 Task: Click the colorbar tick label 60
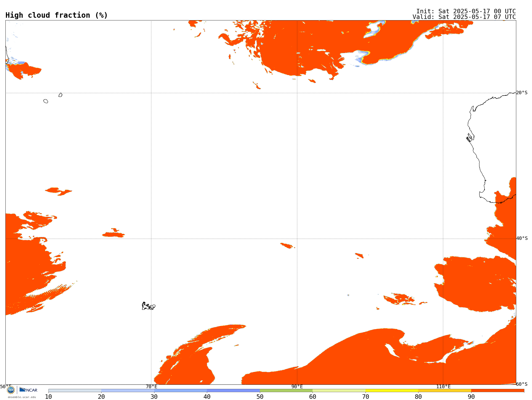pyautogui.click(x=313, y=397)
